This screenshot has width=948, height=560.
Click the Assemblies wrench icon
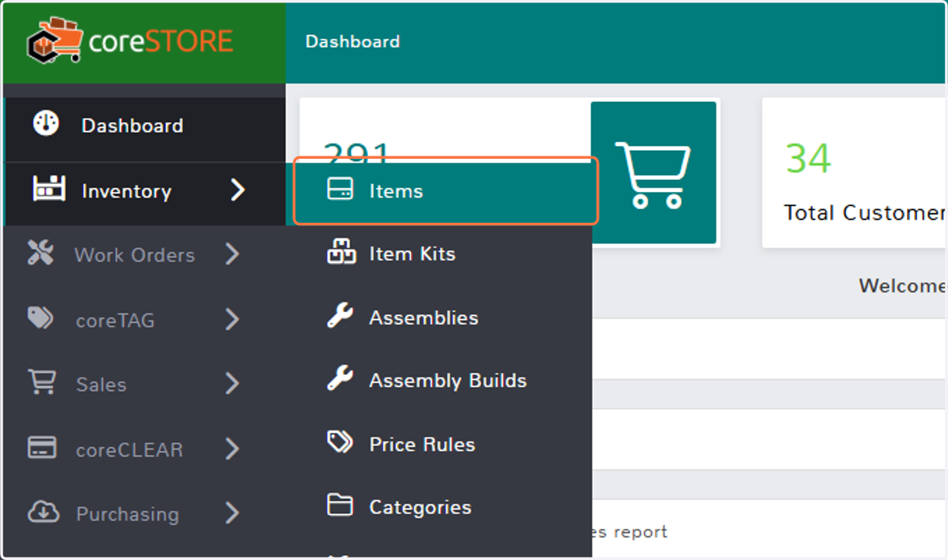[x=340, y=316]
